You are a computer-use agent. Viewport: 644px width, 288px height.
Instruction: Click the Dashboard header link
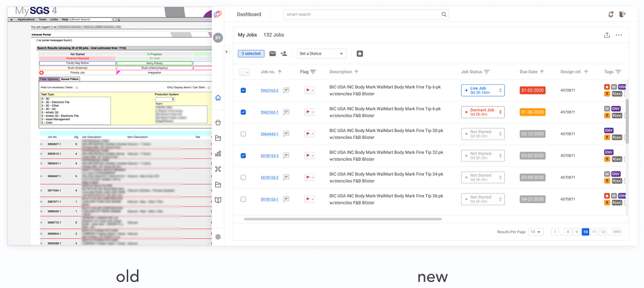pos(249,14)
